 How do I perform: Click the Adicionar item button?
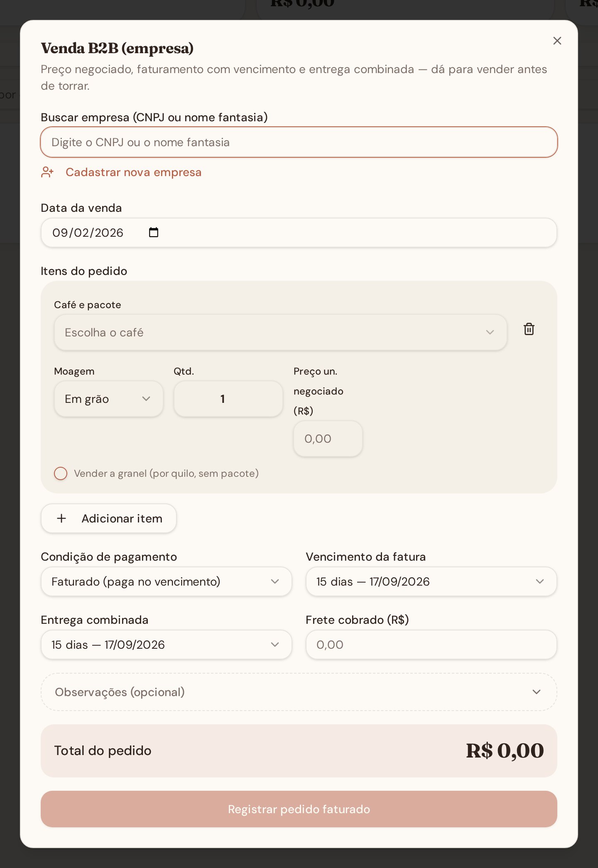(109, 518)
